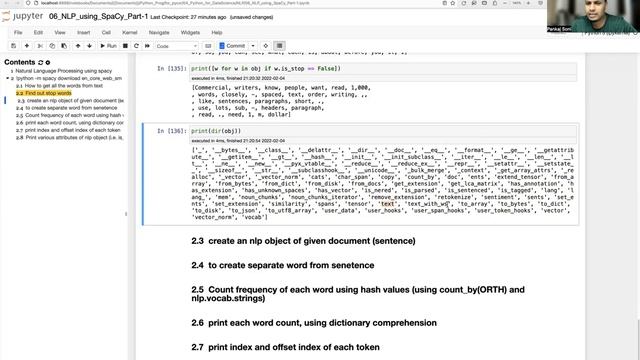Move selected cell down with down arrow
Viewport: 640px width, 360px height.
[x=89, y=46]
